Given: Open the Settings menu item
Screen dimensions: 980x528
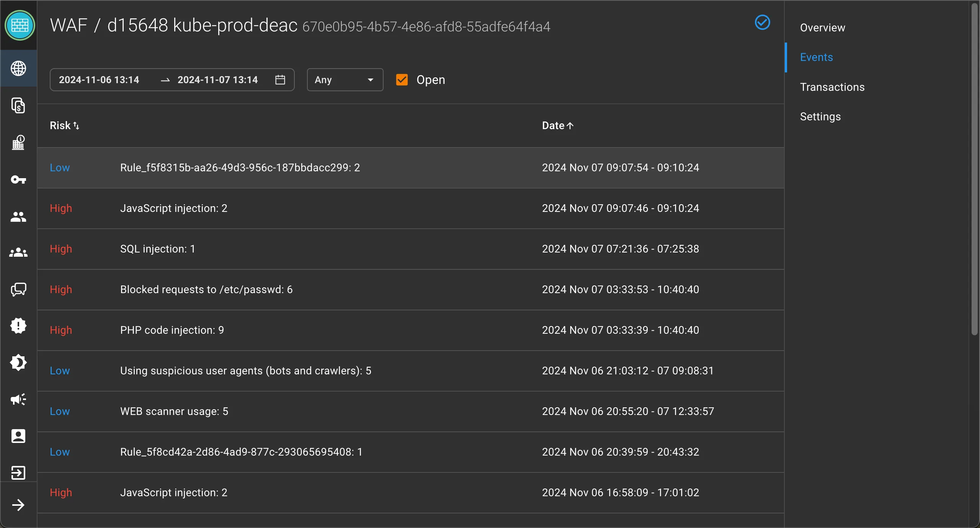Looking at the screenshot, I should click(820, 116).
